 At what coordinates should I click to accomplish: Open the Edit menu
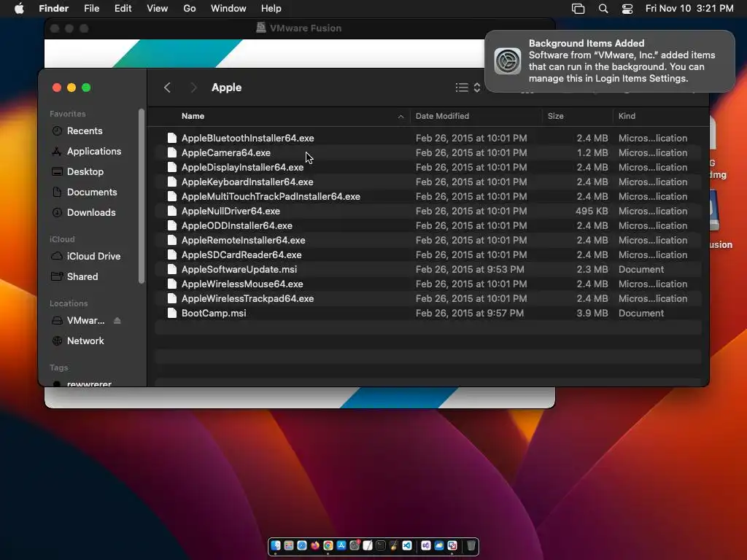click(x=123, y=9)
